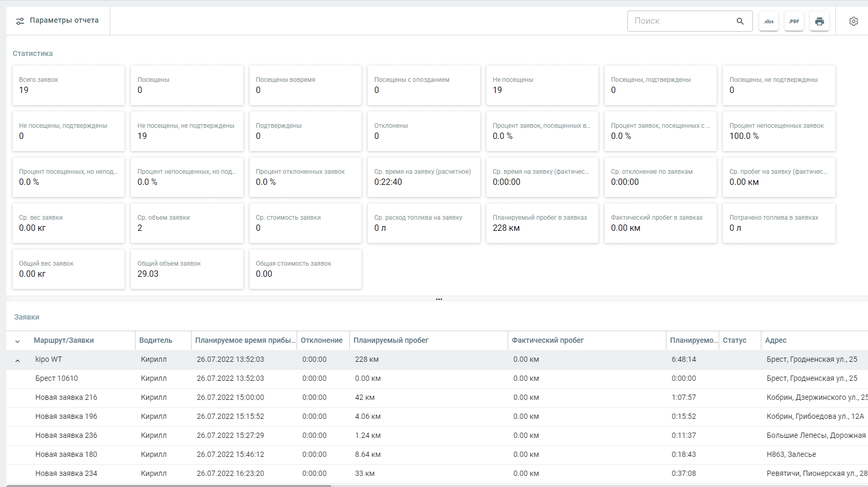Print the report

[819, 21]
